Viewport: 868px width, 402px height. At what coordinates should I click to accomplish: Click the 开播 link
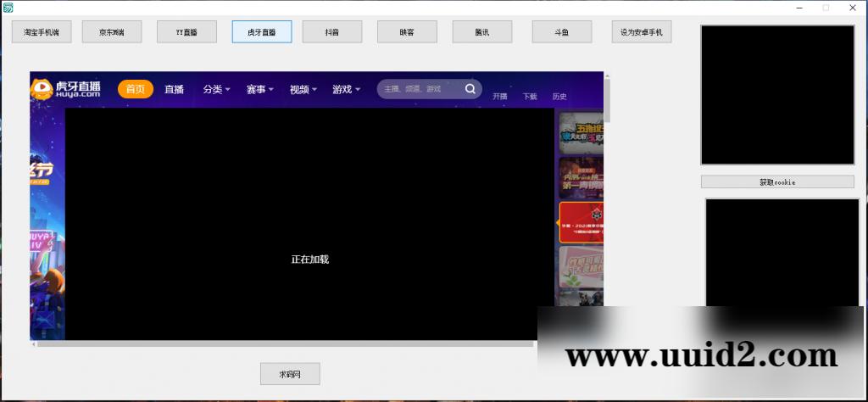coord(500,97)
